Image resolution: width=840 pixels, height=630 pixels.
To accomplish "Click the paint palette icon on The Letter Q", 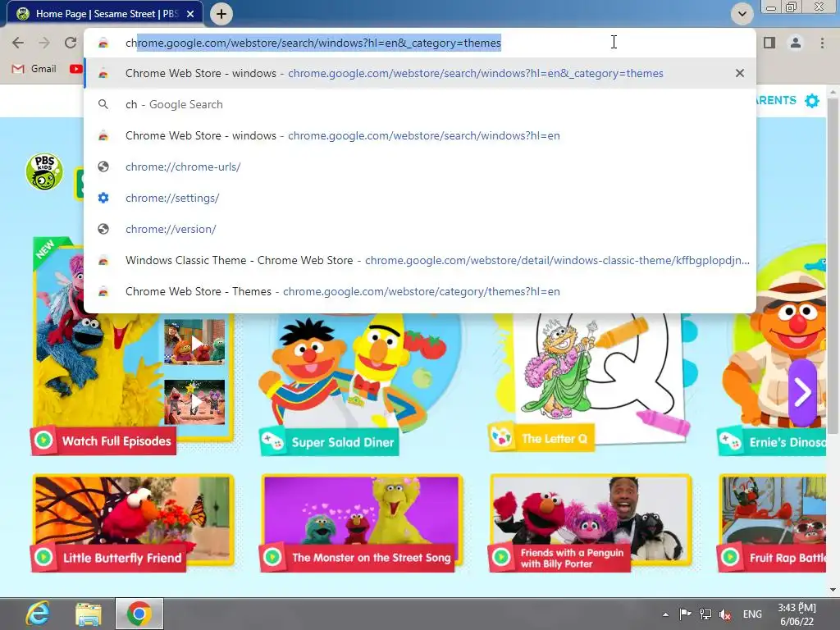I will tap(501, 438).
